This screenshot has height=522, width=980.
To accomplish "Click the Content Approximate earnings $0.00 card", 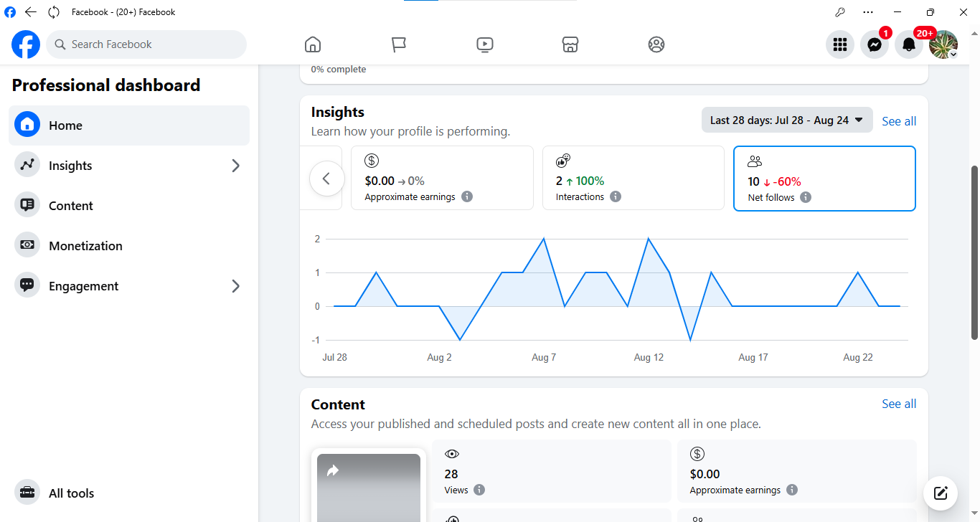I will [797, 471].
